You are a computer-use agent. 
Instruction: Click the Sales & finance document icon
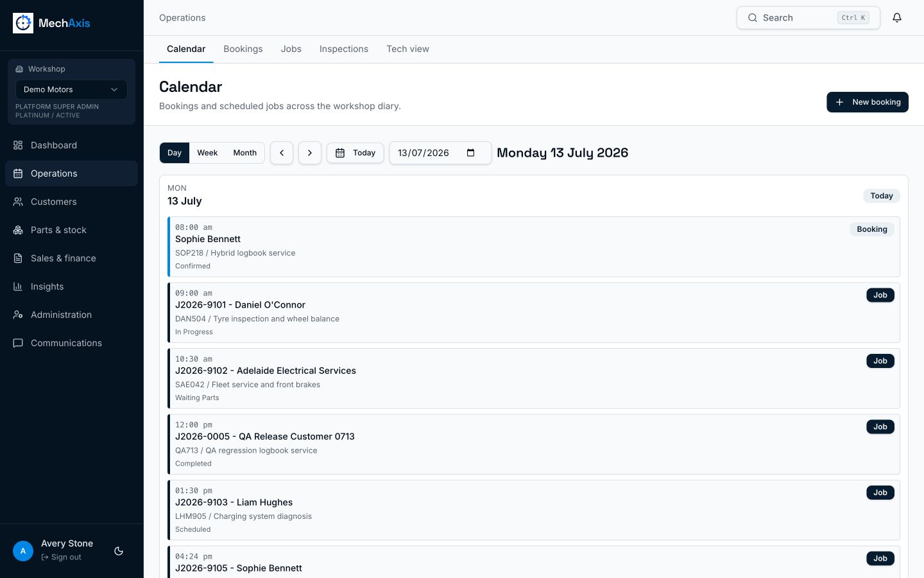(18, 258)
